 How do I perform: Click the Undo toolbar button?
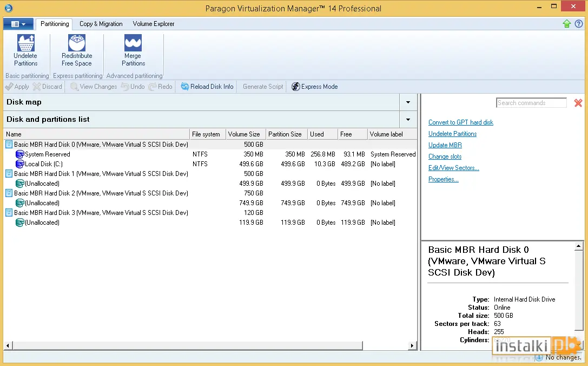click(x=133, y=87)
